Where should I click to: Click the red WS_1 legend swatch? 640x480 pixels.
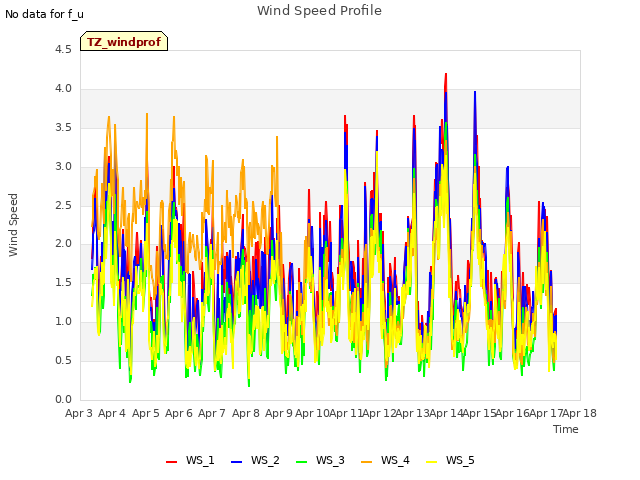point(171,462)
